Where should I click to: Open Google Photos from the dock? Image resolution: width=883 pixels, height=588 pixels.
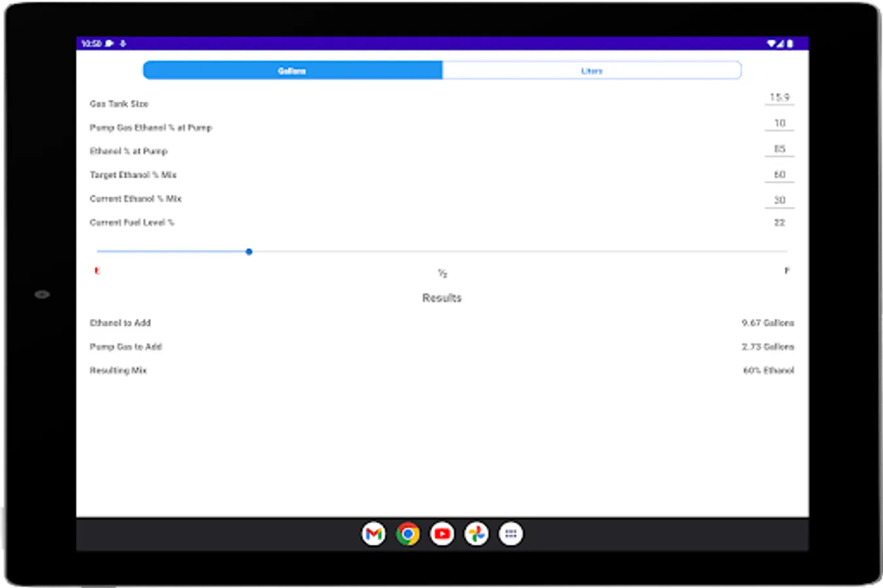(476, 534)
